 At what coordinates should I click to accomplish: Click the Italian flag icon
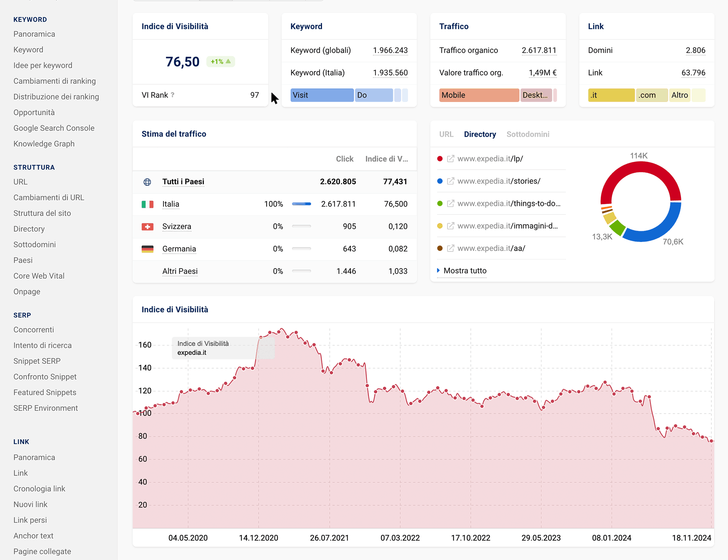pyautogui.click(x=147, y=204)
